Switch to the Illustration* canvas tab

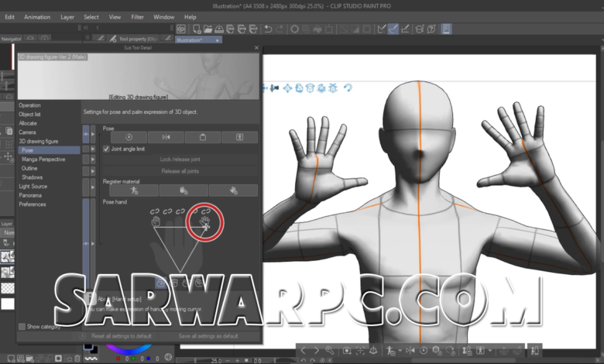point(198,40)
